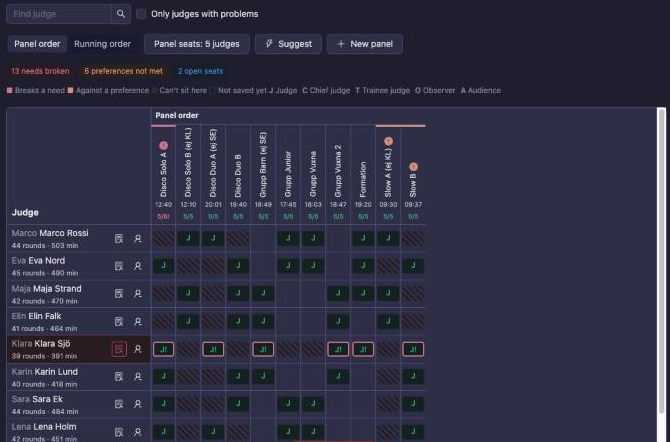The width and height of the screenshot is (670, 442).
Task: Open notes icon for Maja Strand
Action: [119, 294]
